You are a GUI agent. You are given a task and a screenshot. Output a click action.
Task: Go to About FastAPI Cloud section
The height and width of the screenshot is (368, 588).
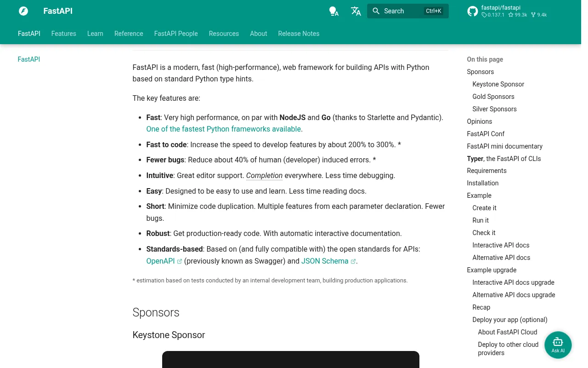(508, 332)
